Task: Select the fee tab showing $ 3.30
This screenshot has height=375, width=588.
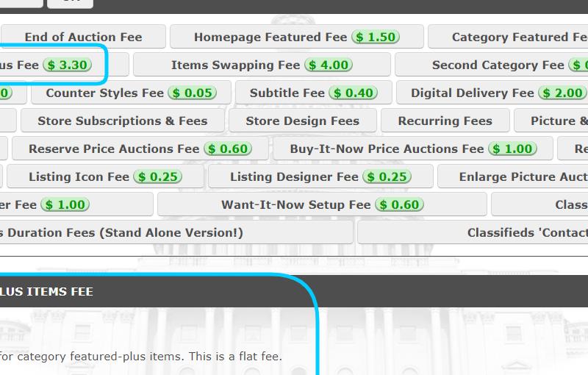Action: click(64, 65)
